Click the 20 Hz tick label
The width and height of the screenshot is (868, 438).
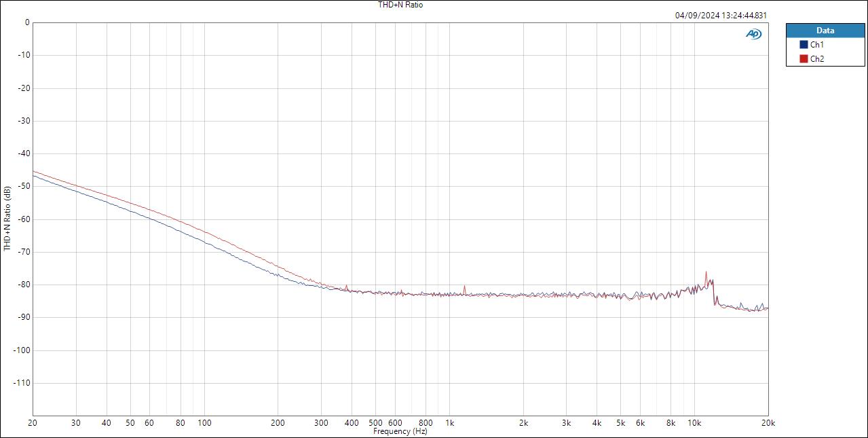31,422
